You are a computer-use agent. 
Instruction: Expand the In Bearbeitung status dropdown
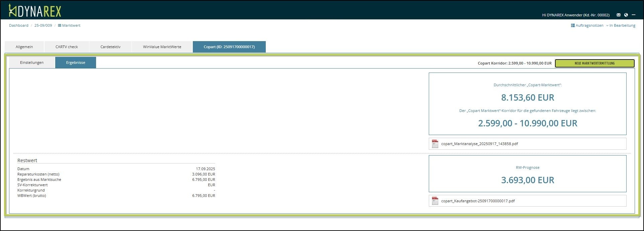pos(621,25)
